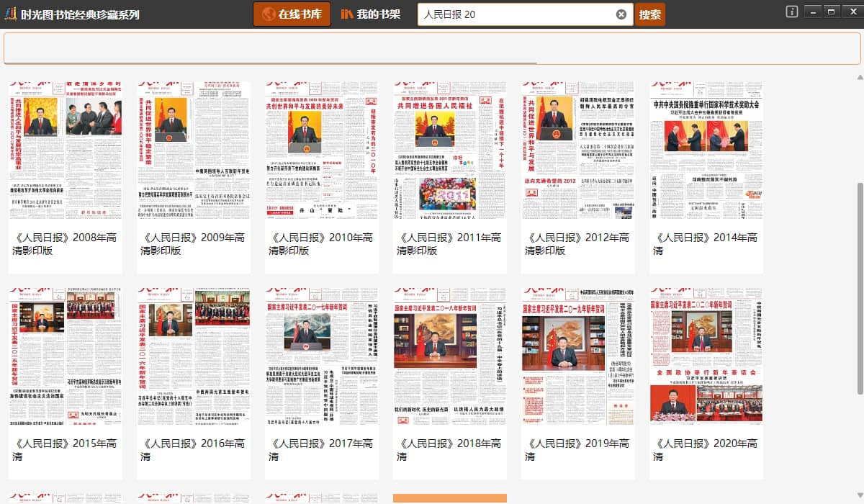Open 《人民日报》2012年 cover thumbnail
Screen dimensions: 864x504
(578, 150)
